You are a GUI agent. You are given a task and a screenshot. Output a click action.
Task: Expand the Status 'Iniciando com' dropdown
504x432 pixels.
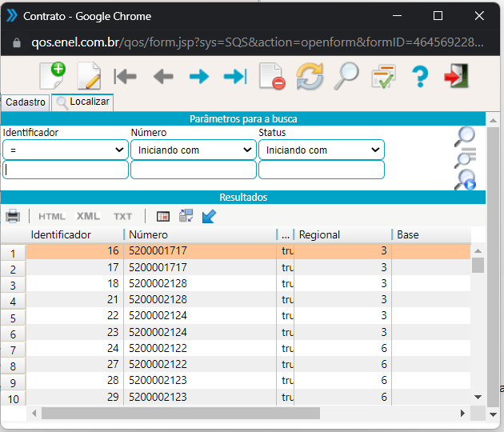click(x=321, y=150)
